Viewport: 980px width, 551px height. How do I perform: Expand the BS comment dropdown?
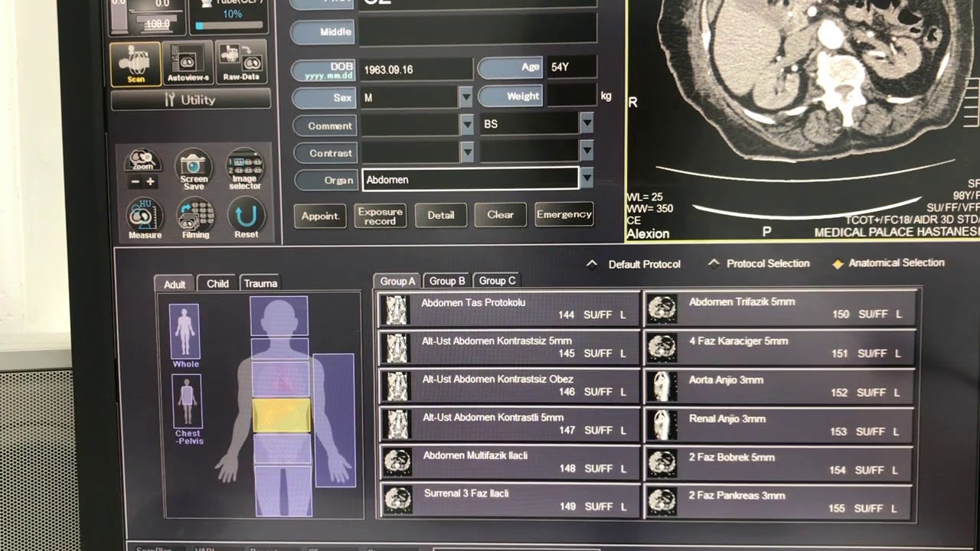586,123
